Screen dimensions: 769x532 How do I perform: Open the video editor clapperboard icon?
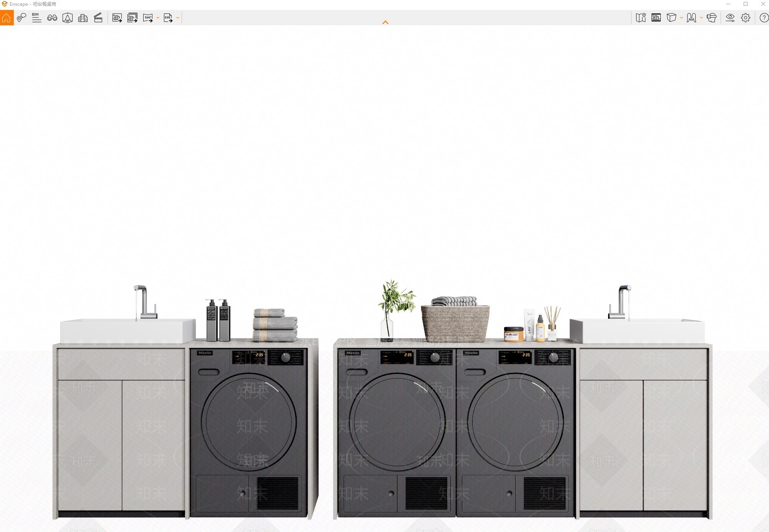click(98, 18)
